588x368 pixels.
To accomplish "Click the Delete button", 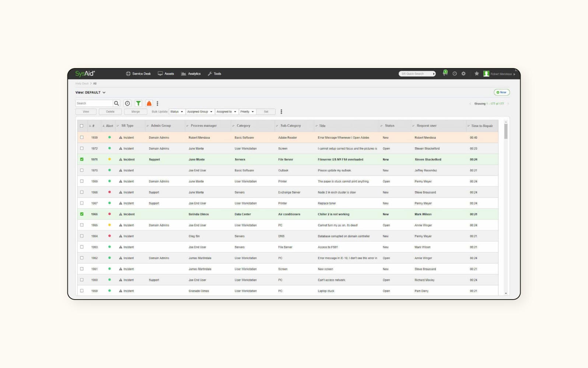I will point(110,112).
